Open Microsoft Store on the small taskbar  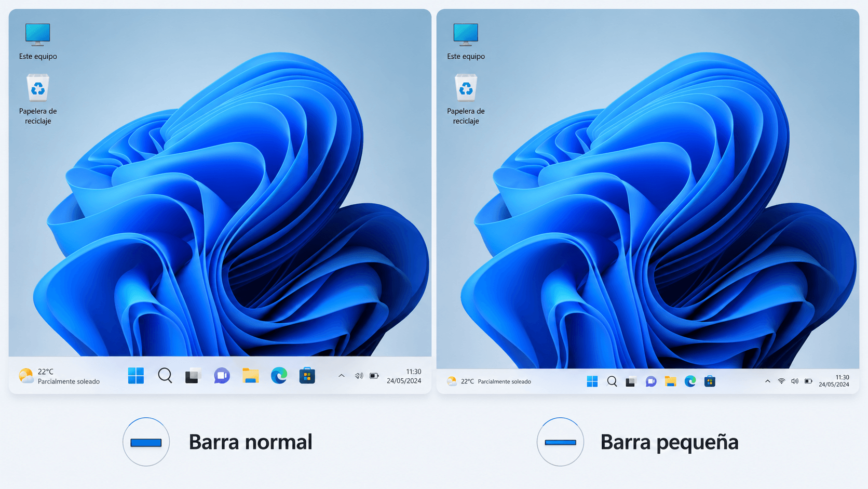point(710,381)
